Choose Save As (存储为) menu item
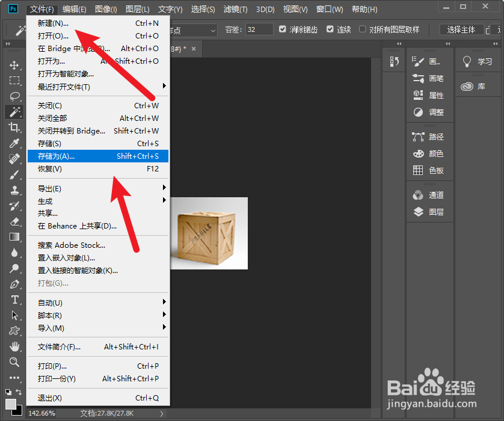The width and height of the screenshot is (504, 421). (x=97, y=156)
